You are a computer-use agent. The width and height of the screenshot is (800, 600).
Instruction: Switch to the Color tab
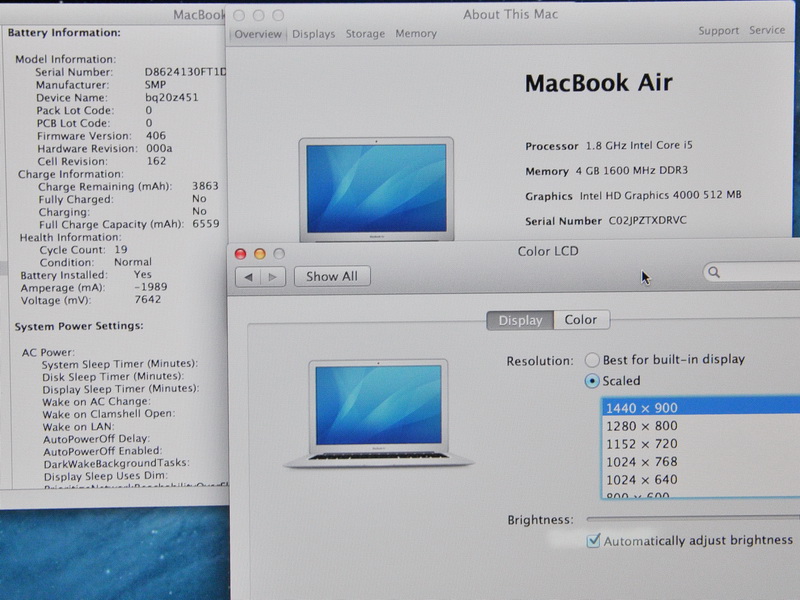point(581,320)
